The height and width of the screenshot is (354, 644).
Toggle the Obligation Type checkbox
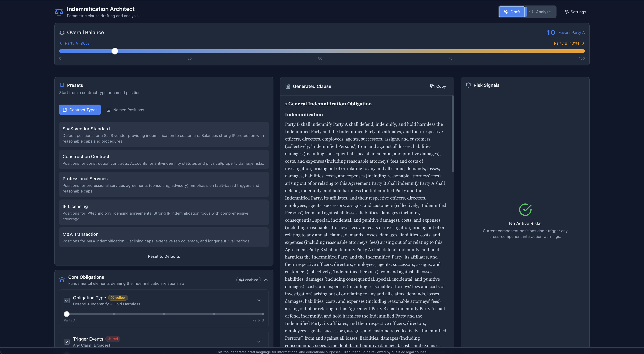click(x=67, y=300)
